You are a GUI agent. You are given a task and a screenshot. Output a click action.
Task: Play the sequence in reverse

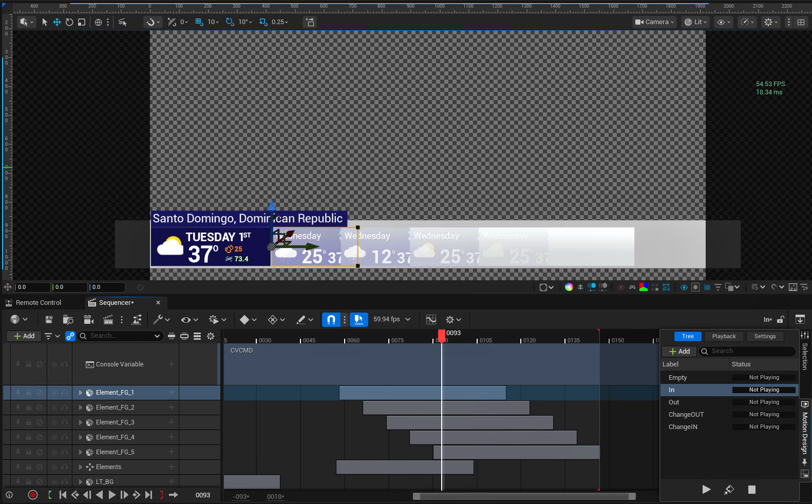click(100, 495)
